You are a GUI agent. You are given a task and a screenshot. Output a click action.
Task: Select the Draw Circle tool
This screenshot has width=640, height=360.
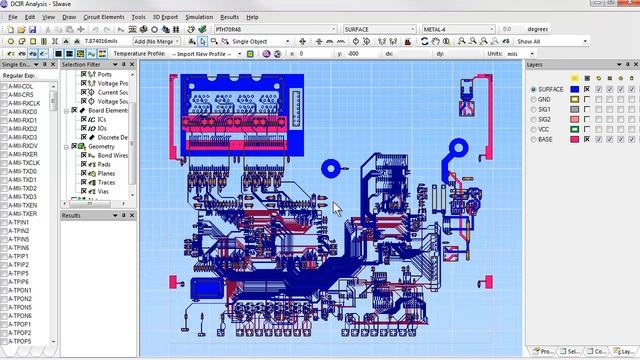click(x=11, y=42)
